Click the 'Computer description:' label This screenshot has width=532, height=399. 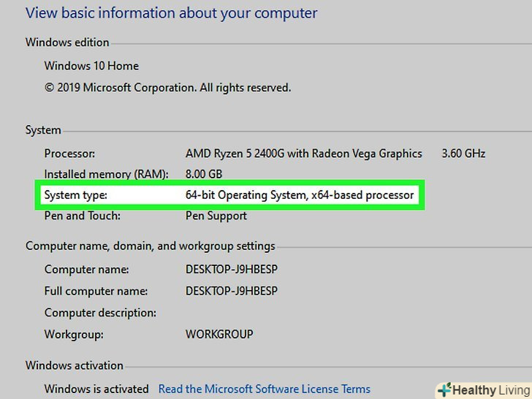point(100,313)
